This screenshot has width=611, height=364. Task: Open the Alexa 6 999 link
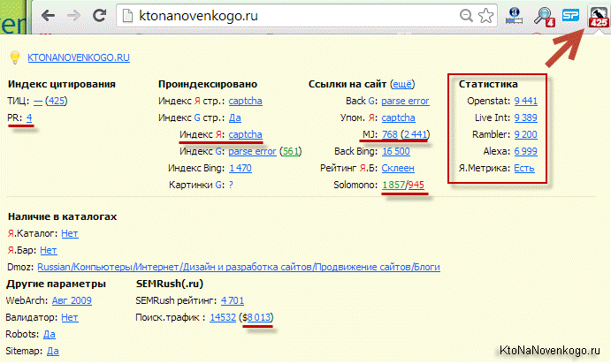point(525,151)
